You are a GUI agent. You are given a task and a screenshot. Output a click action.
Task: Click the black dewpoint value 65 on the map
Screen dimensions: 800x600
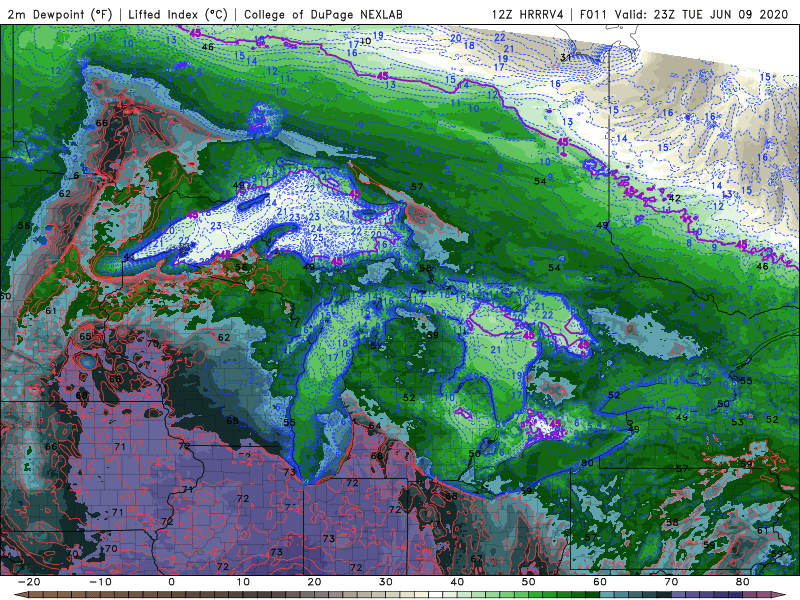pos(85,337)
